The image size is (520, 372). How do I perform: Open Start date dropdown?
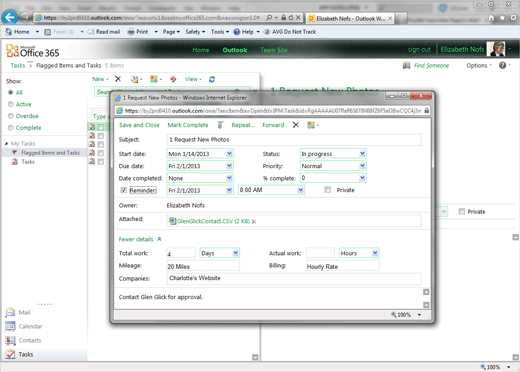click(x=229, y=154)
